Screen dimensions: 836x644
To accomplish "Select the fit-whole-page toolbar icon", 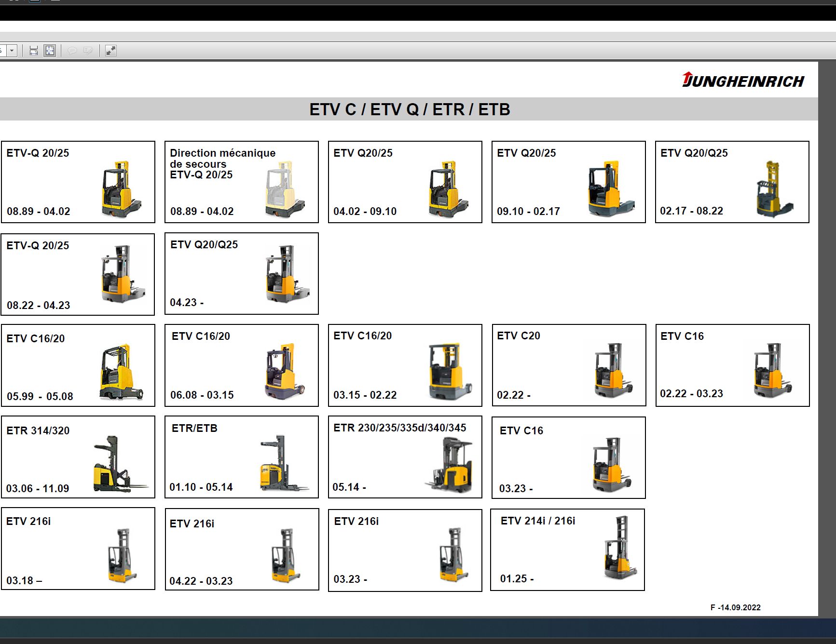I will pos(49,50).
